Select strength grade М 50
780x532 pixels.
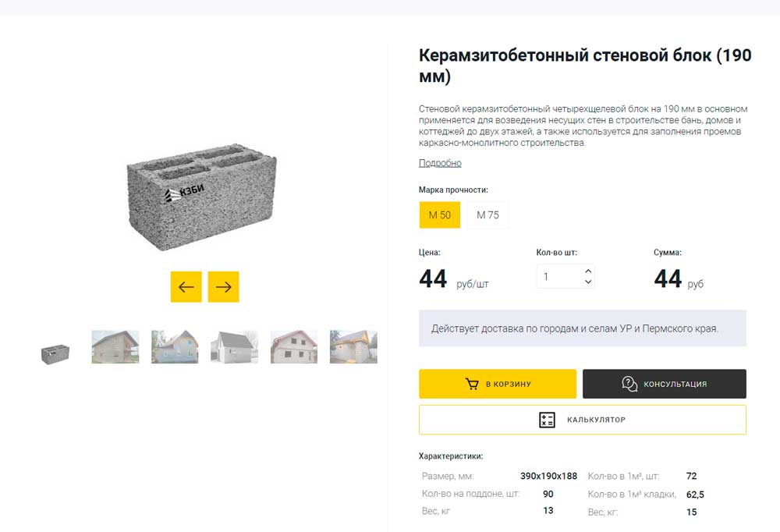(440, 215)
